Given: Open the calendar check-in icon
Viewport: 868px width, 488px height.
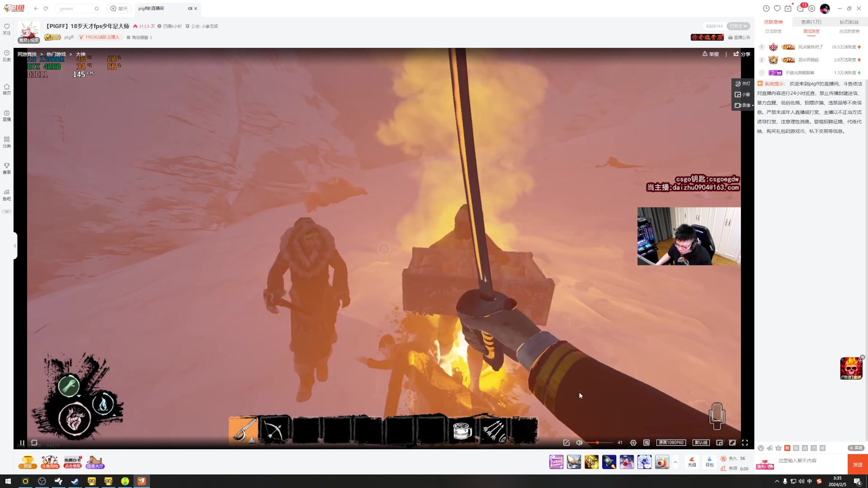Looking at the screenshot, I should 788,9.
